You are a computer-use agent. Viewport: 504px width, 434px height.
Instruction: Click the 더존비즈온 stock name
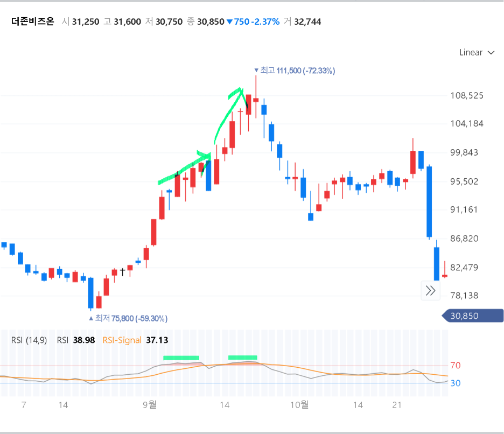point(32,22)
